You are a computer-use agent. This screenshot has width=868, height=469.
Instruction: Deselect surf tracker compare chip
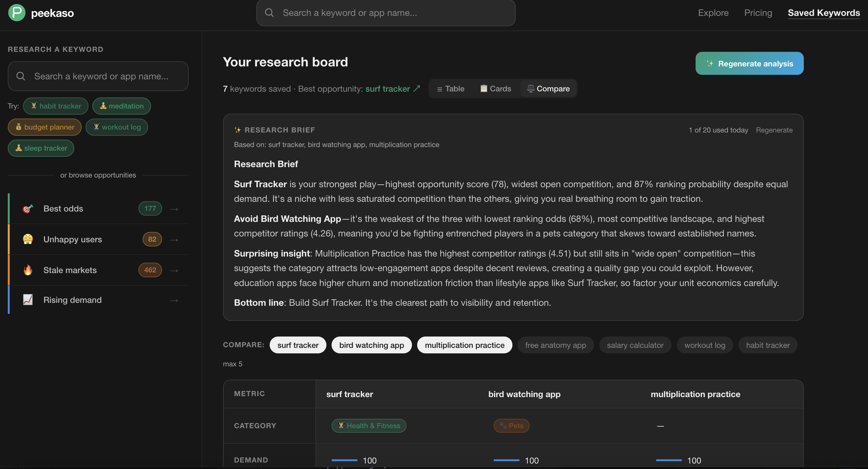[298, 345]
